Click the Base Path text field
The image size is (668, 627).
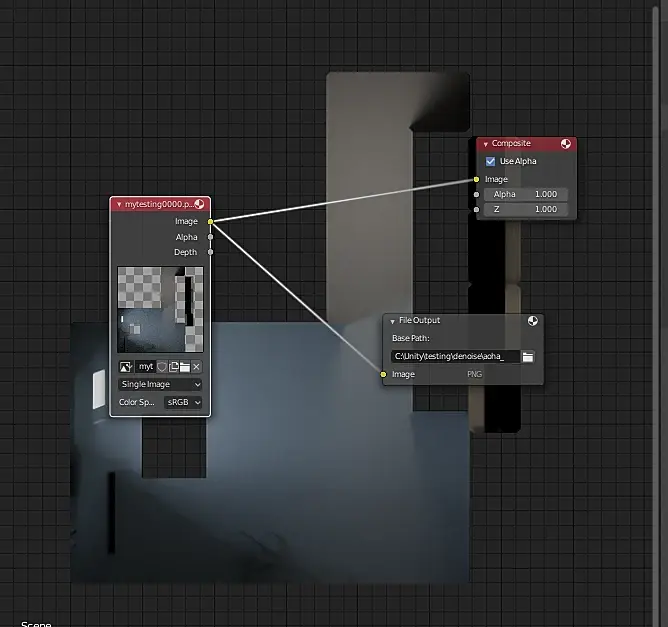pos(455,357)
